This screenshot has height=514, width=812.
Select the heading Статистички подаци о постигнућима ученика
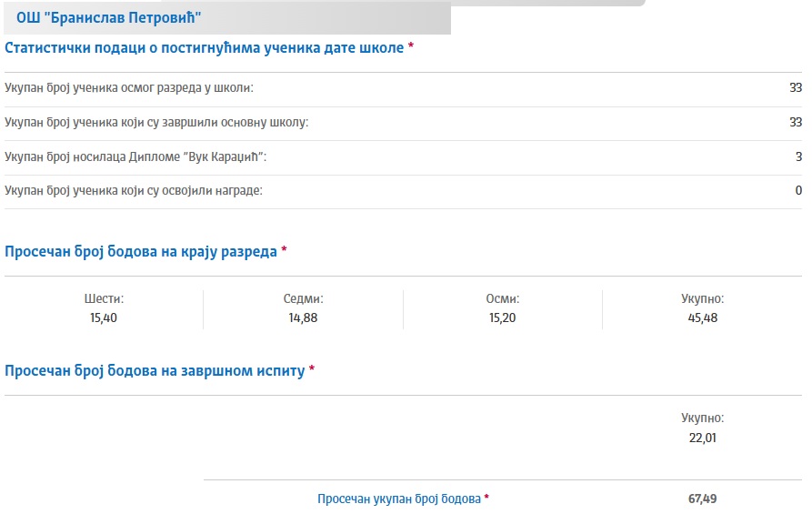click(204, 47)
